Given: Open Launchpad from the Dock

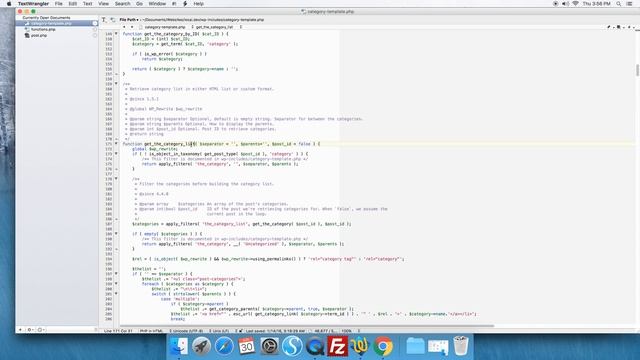Looking at the screenshot, I should (201, 346).
